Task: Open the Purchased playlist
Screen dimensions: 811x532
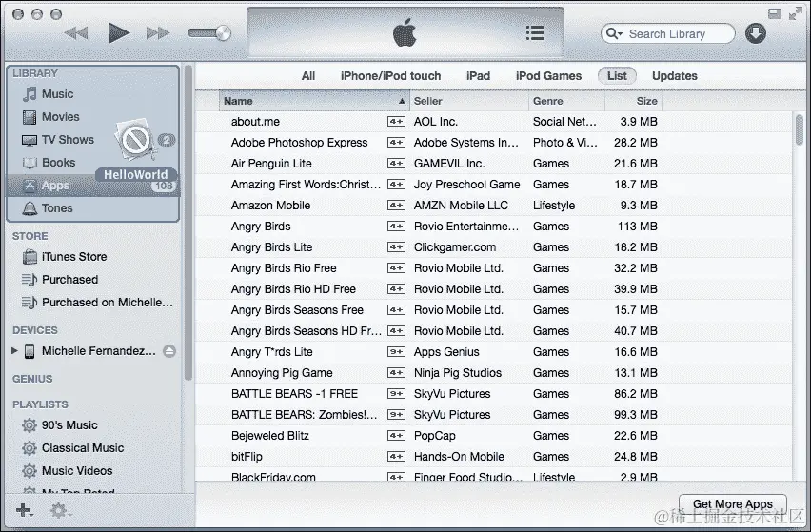Action: pos(93,279)
